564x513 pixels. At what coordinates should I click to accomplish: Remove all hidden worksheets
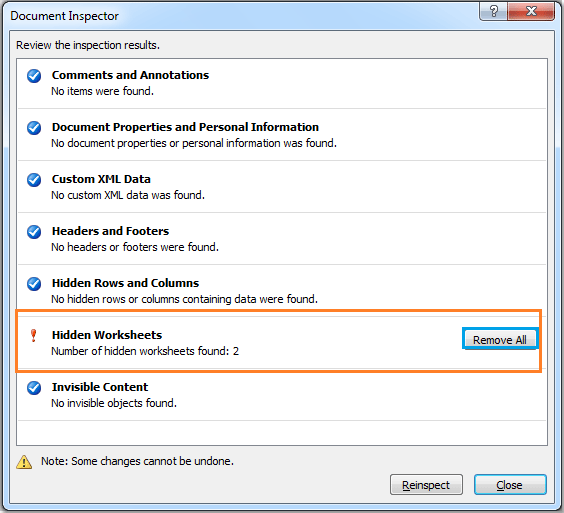pos(500,340)
